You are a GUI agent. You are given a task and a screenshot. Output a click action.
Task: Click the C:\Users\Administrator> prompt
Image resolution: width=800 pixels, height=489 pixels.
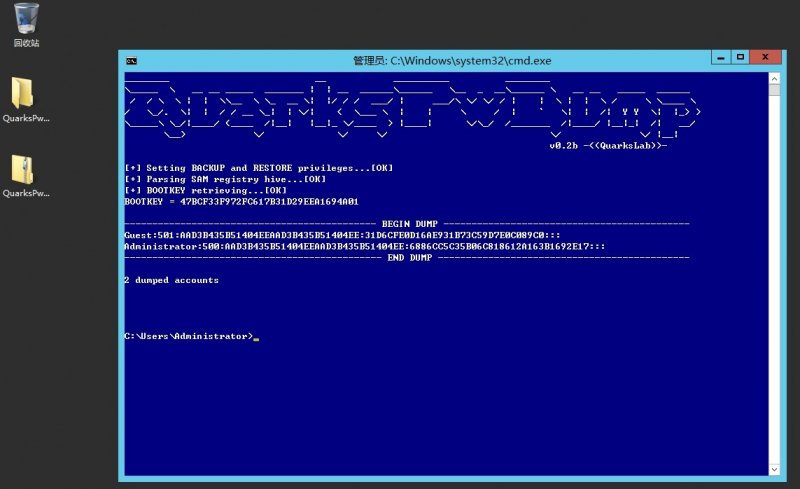(x=188, y=336)
